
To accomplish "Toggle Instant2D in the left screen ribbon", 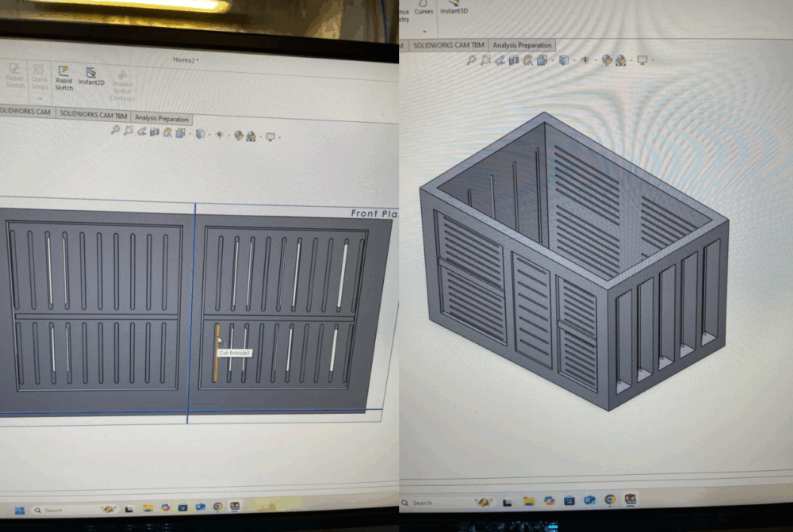I will [x=91, y=76].
